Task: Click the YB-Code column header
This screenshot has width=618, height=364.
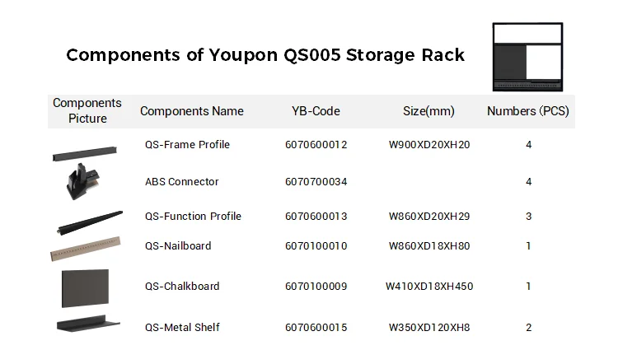Action: coord(316,111)
